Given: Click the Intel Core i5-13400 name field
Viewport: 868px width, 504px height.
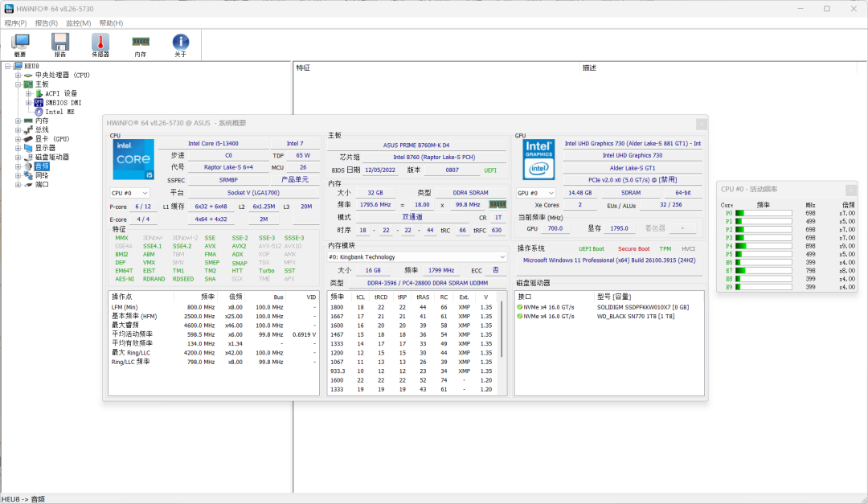Looking at the screenshot, I should click(x=213, y=143).
